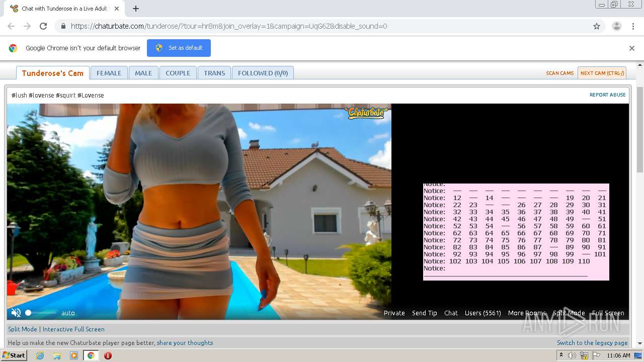This screenshot has width=644, height=362.
Task: Click the taskbar clock showing 11:06 AM
Action: click(618, 355)
